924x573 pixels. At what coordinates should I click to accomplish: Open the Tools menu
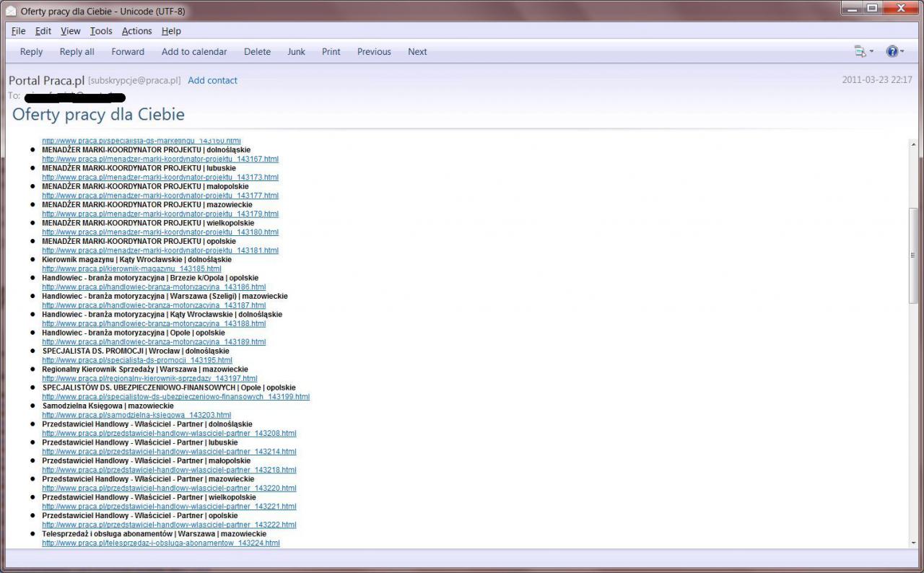coord(101,31)
